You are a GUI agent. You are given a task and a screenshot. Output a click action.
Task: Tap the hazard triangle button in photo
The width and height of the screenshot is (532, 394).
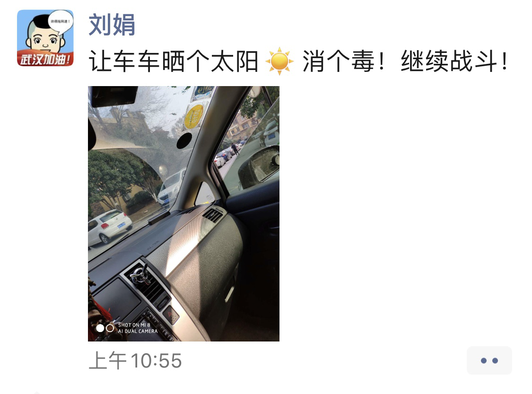pos(171,315)
